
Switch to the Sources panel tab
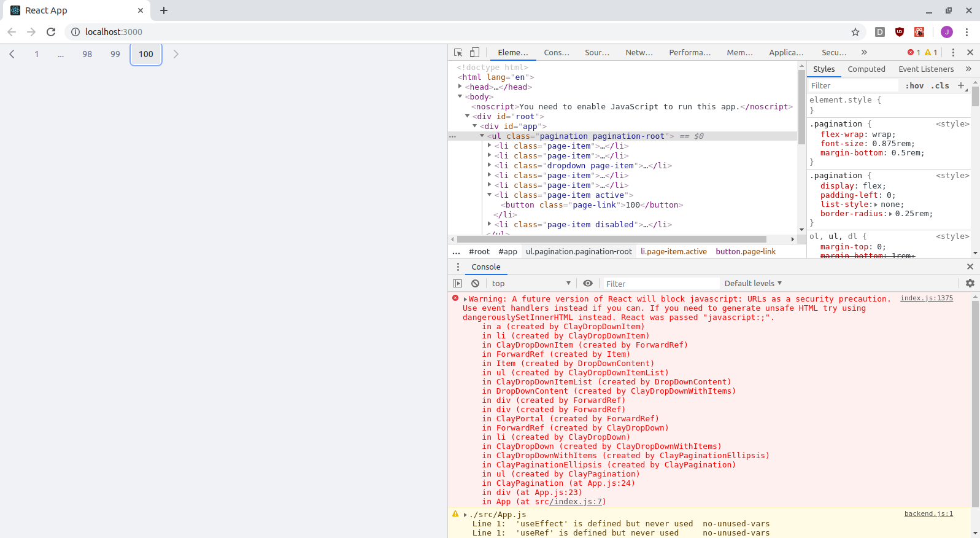coord(597,53)
